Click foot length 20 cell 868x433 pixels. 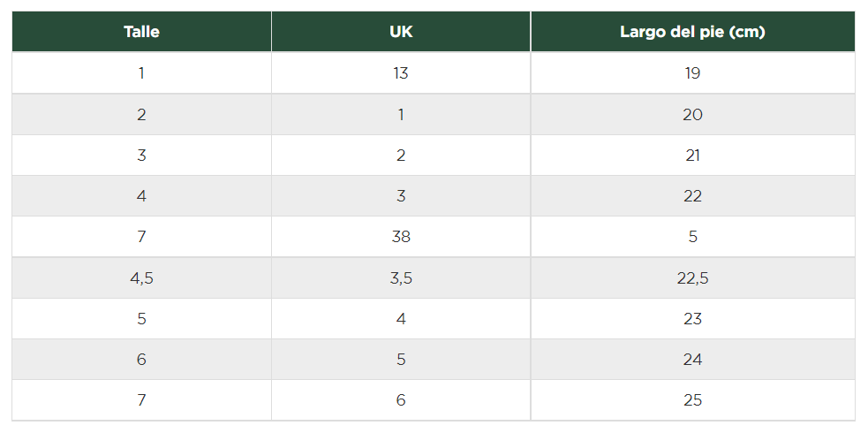(692, 114)
